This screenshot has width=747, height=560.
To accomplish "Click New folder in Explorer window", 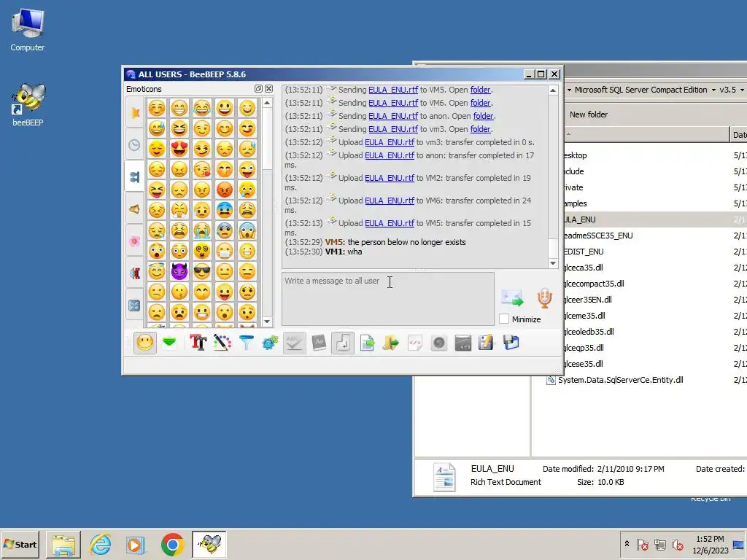I will point(589,114).
